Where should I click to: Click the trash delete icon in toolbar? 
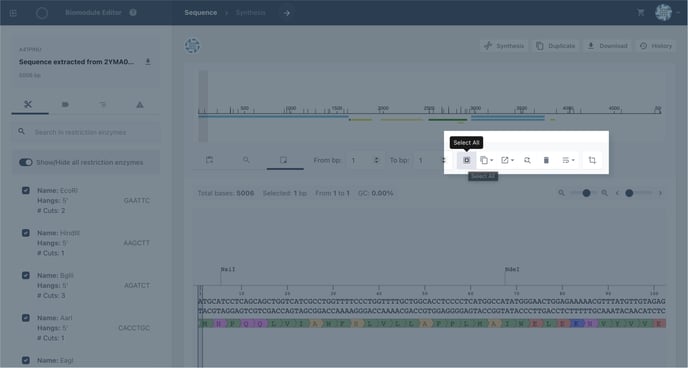click(x=546, y=160)
